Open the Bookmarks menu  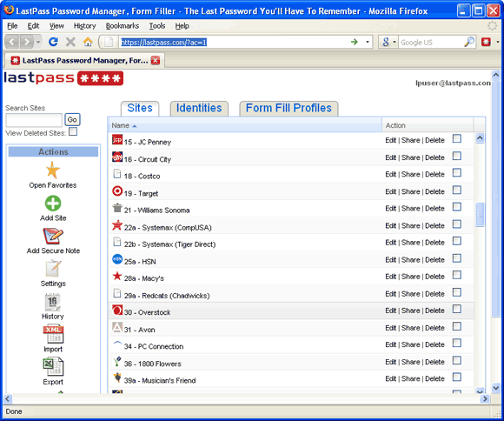click(x=123, y=26)
